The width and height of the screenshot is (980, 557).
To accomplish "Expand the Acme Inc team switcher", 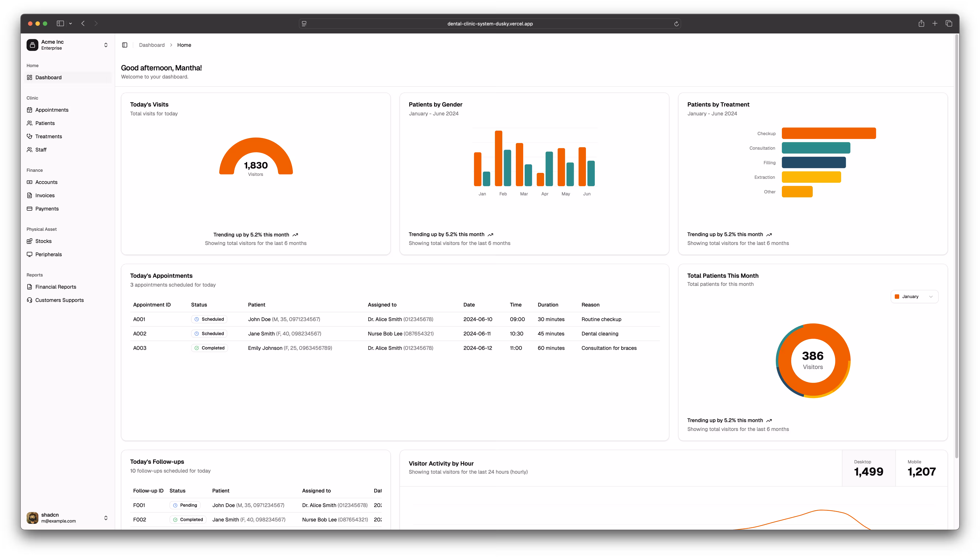I will pyautogui.click(x=106, y=45).
